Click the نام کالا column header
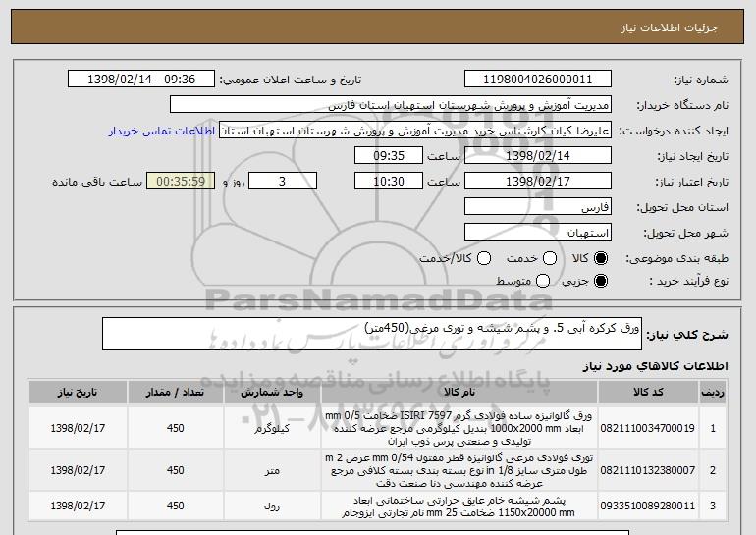Image resolution: width=756 pixels, height=535 pixels. [x=459, y=393]
